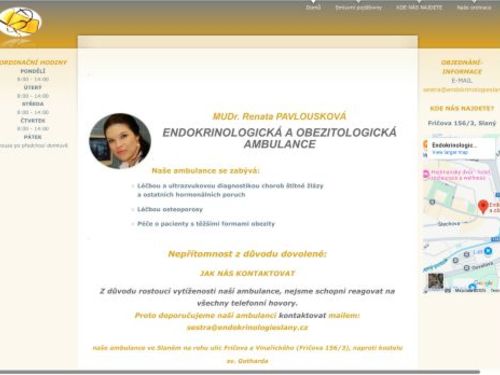Click the JAK NÁS KONTAKTOVAT heading
500x375 pixels.
[247, 273]
